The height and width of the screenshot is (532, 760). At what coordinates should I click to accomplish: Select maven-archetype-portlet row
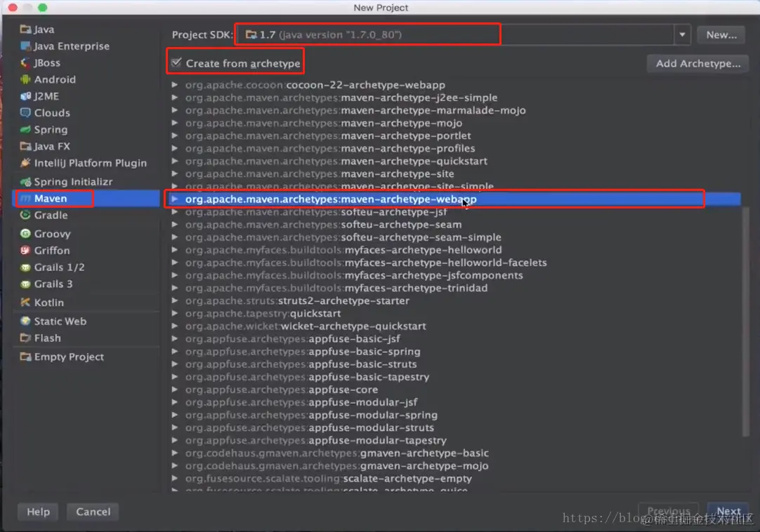coord(456,135)
